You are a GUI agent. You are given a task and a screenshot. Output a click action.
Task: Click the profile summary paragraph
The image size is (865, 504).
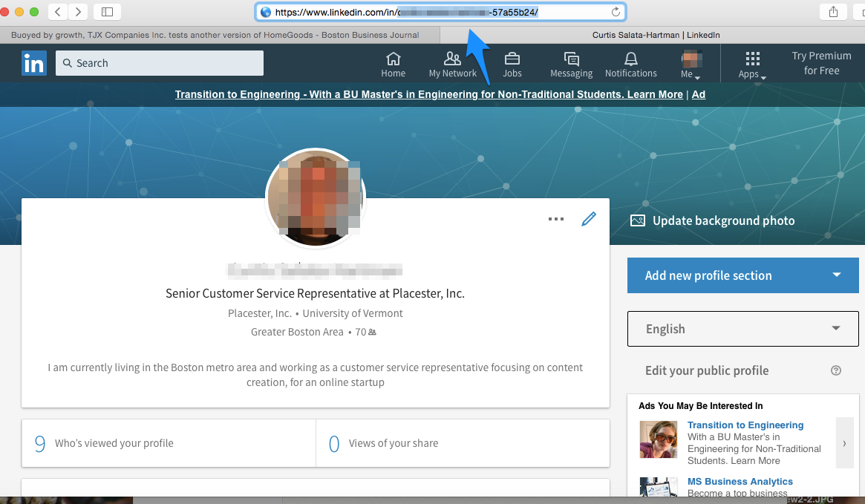315,375
